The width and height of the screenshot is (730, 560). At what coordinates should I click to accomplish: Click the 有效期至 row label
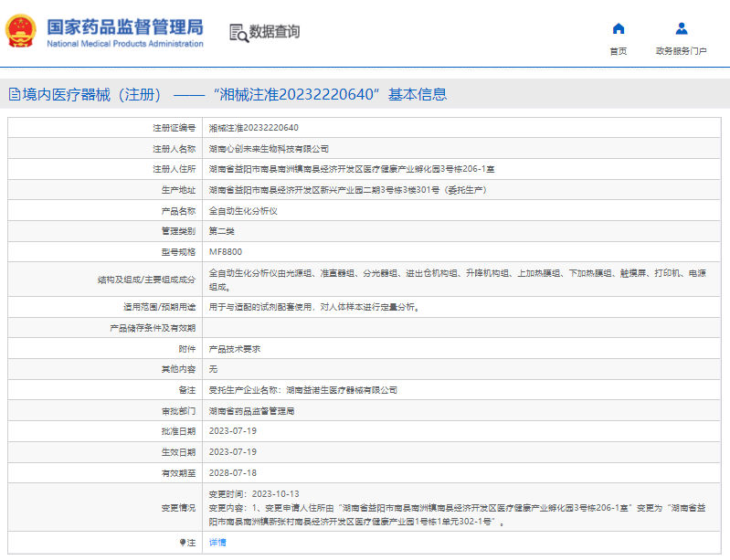coord(179,473)
